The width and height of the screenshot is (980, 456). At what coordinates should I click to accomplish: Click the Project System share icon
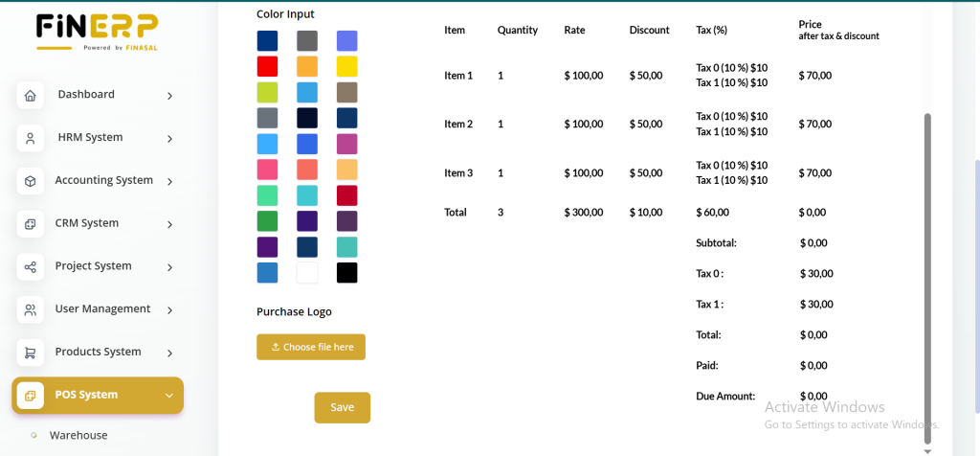point(30,266)
